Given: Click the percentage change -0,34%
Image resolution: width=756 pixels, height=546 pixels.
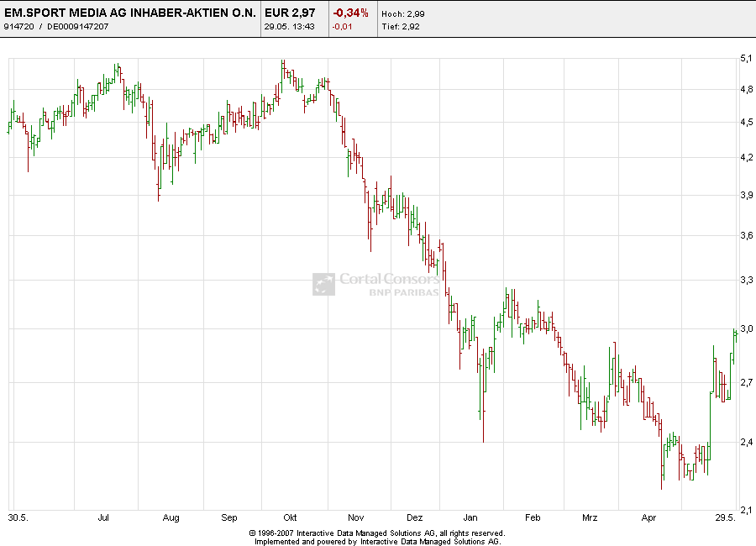Looking at the screenshot, I should (x=351, y=13).
